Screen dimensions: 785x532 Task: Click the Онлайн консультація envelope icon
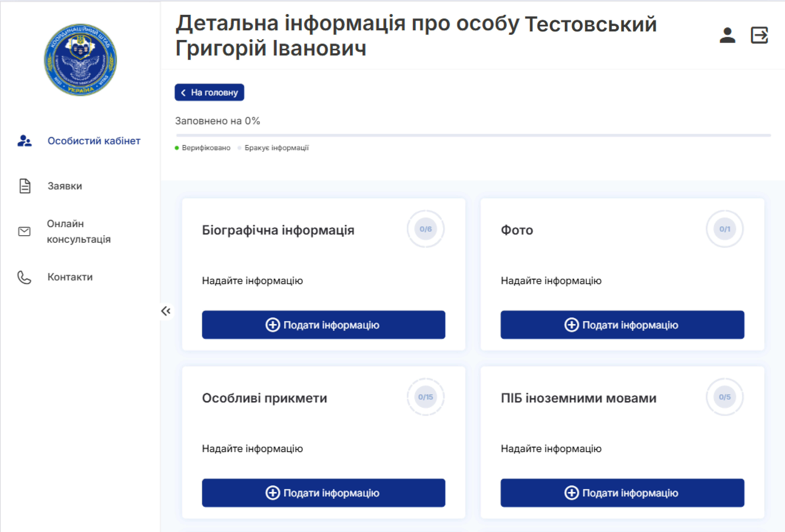tap(24, 231)
